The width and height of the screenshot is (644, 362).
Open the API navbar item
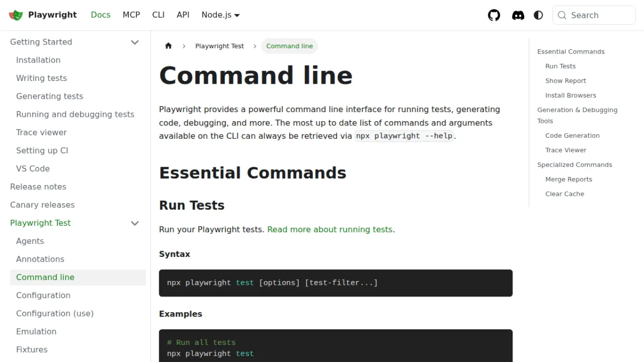tap(183, 15)
